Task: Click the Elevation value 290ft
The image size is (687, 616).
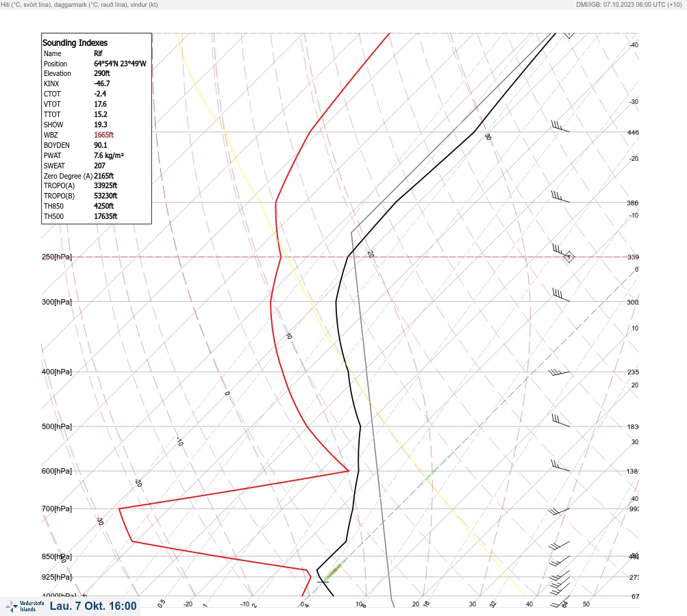Action: [x=102, y=73]
